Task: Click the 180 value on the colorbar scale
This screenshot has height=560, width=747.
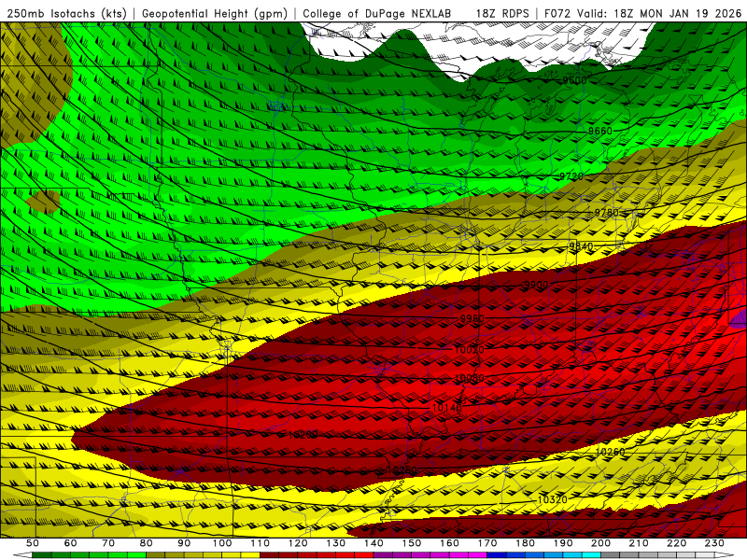Action: tap(525, 543)
